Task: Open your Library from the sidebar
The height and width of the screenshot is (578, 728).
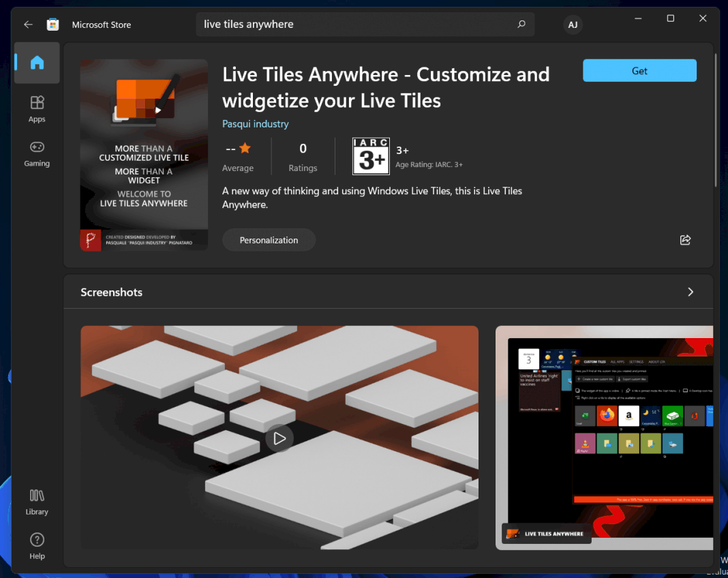Action: point(36,502)
